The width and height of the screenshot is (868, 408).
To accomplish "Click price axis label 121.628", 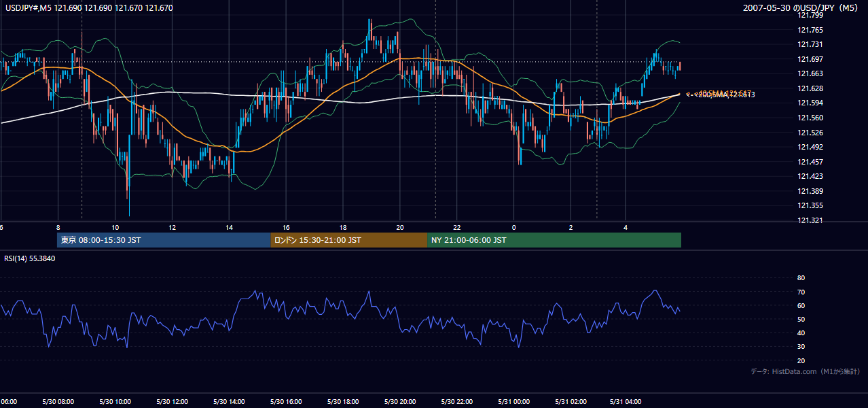I will (810, 88).
